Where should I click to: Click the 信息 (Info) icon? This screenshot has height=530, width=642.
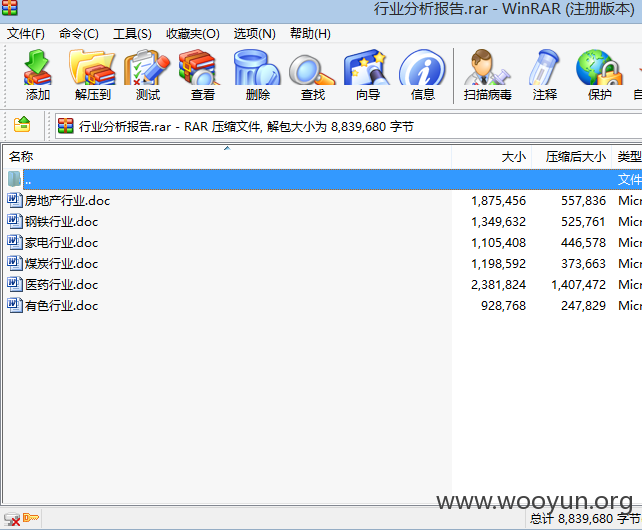422,67
